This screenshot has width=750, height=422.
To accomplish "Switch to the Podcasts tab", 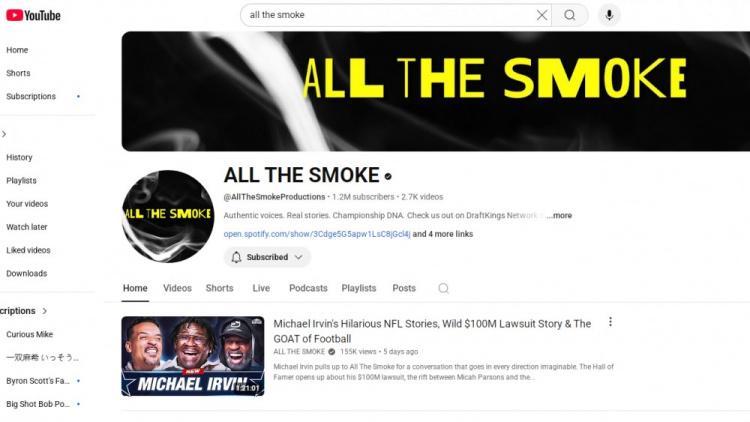I will click(308, 288).
